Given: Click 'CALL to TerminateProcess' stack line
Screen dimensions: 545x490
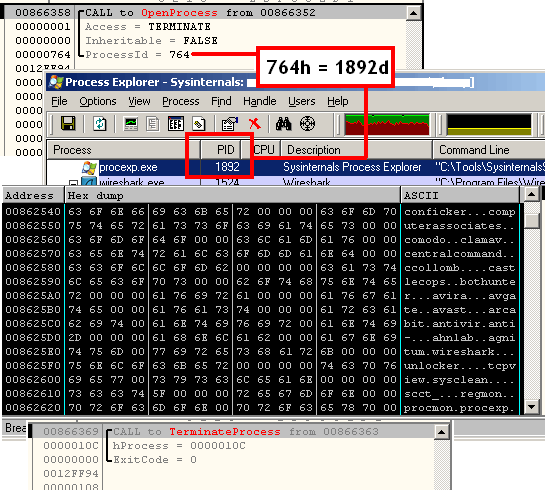Looking at the screenshot, I should click(x=245, y=432).
